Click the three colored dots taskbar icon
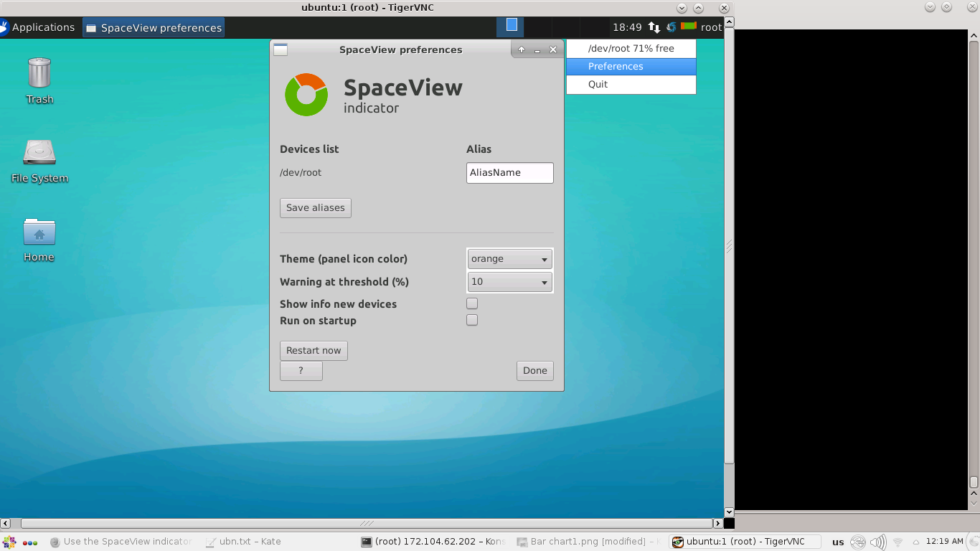Viewport: 980px width, 551px height. click(30, 542)
